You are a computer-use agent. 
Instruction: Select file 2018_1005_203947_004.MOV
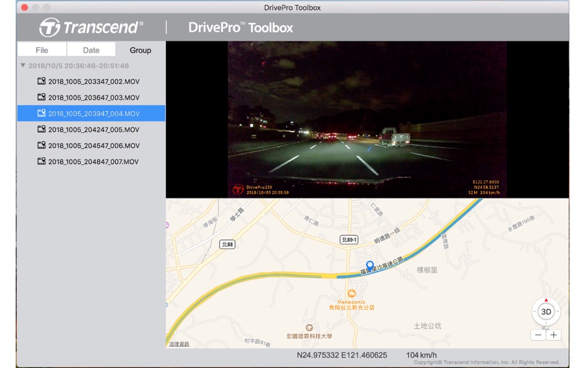point(91,113)
